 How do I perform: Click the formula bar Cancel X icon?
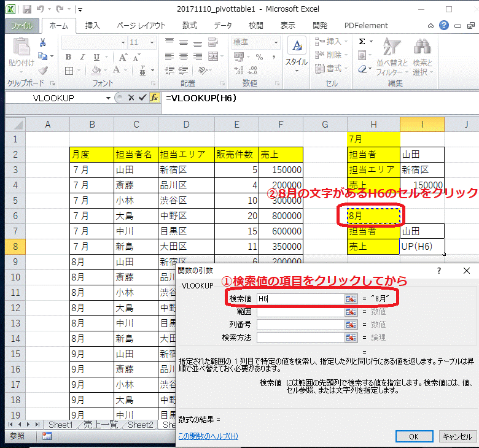point(131,98)
